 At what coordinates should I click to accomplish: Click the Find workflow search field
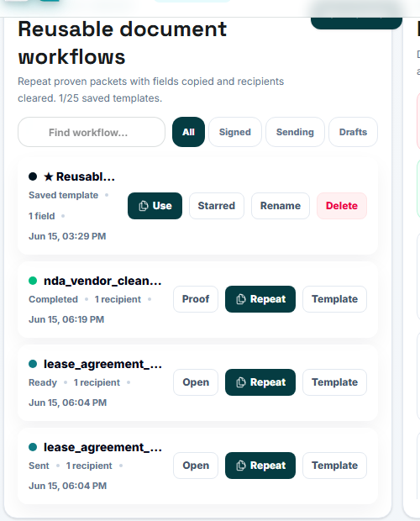tap(92, 132)
